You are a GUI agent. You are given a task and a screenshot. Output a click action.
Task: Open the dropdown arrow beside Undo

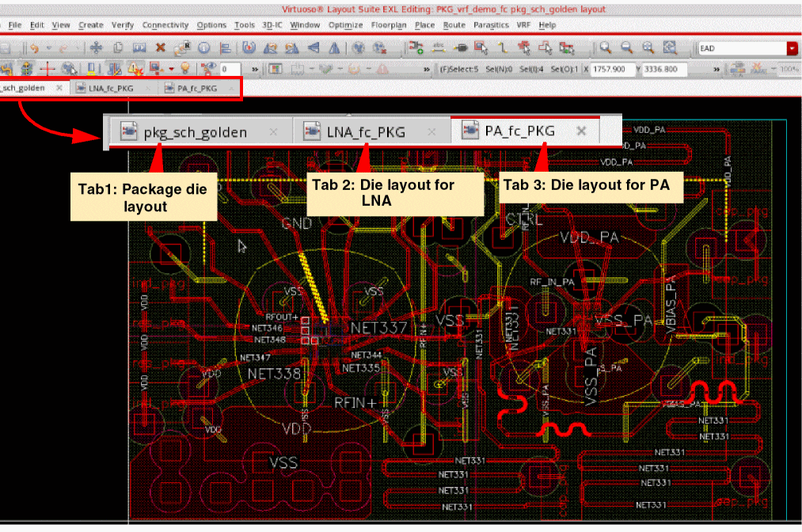(49, 48)
